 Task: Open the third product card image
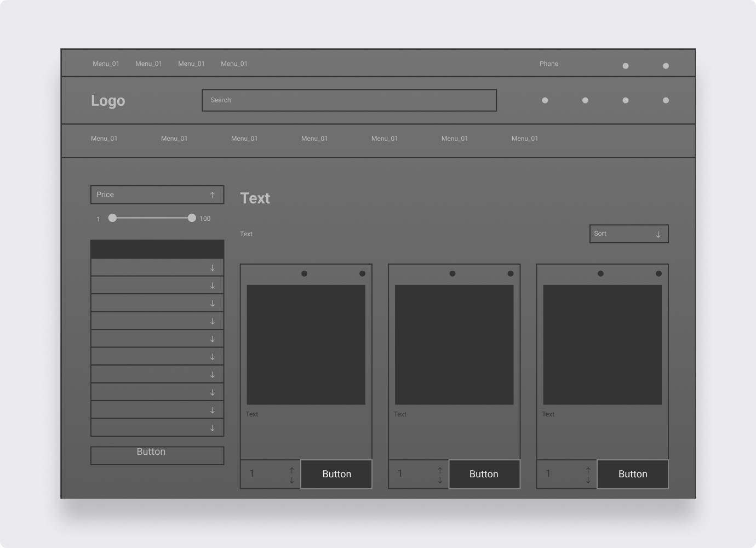pos(602,345)
